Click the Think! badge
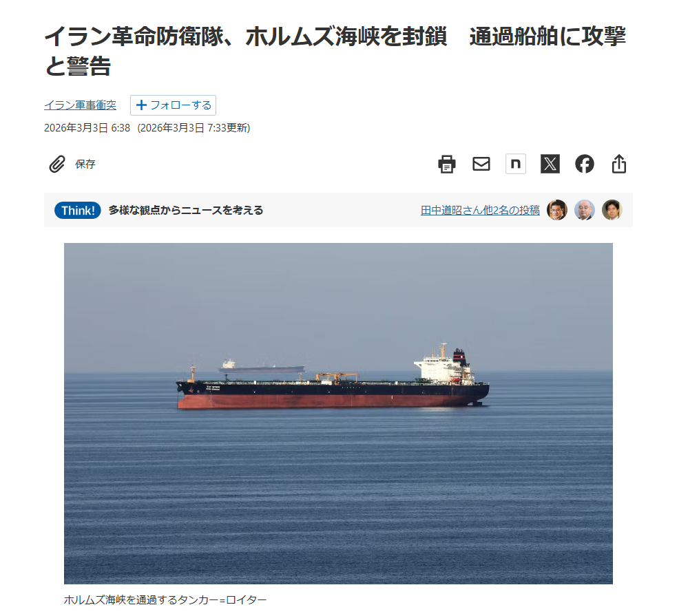 point(78,210)
